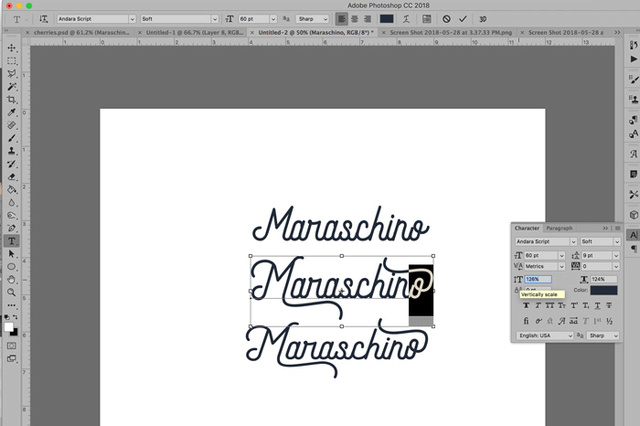Screen dimensions: 640x426
Task: Select the Path Selection tool
Action: (x=11, y=254)
